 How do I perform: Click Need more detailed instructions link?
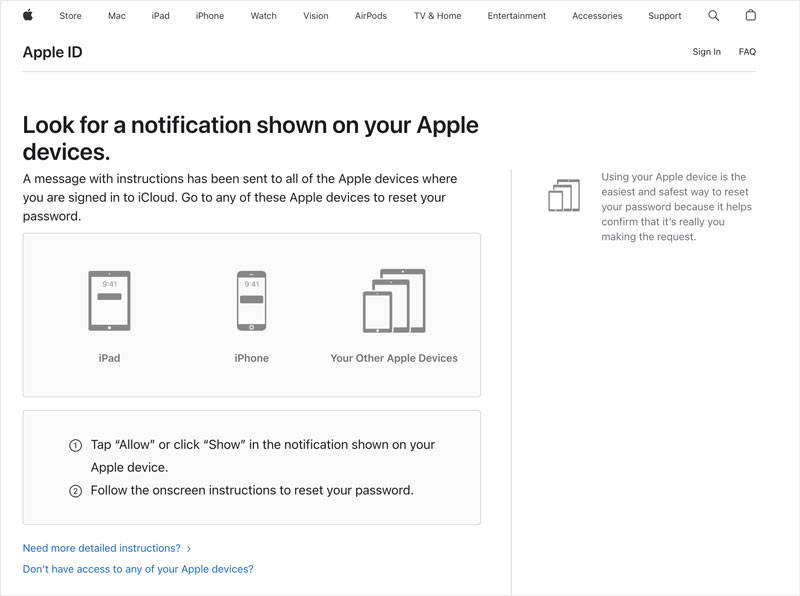(107, 548)
